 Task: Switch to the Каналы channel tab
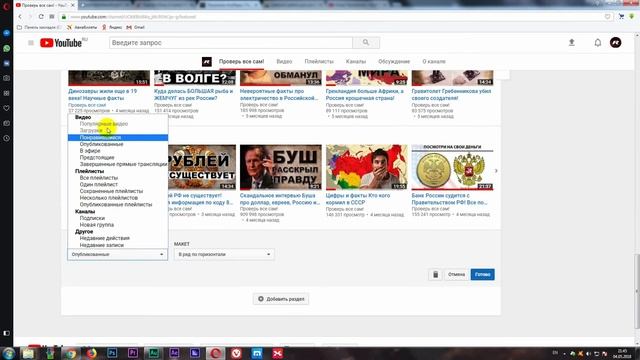click(x=356, y=61)
